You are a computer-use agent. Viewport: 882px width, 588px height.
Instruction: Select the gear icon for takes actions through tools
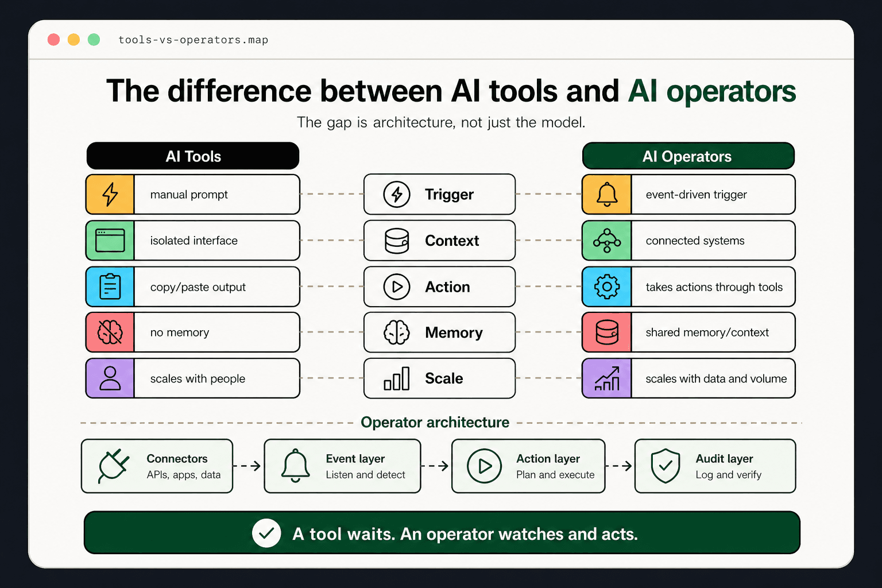606,287
